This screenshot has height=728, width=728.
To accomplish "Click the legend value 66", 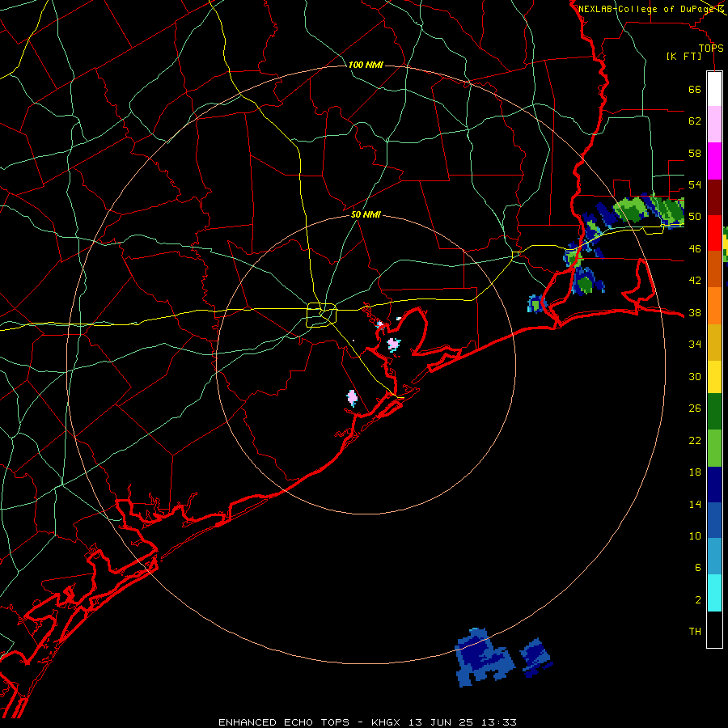I will [695, 89].
